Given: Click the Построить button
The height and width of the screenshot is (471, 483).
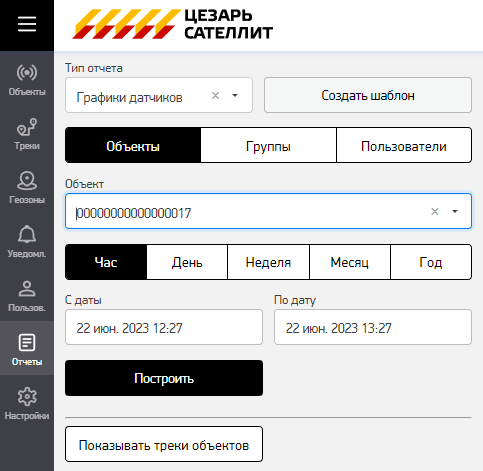Looking at the screenshot, I should click(x=164, y=378).
